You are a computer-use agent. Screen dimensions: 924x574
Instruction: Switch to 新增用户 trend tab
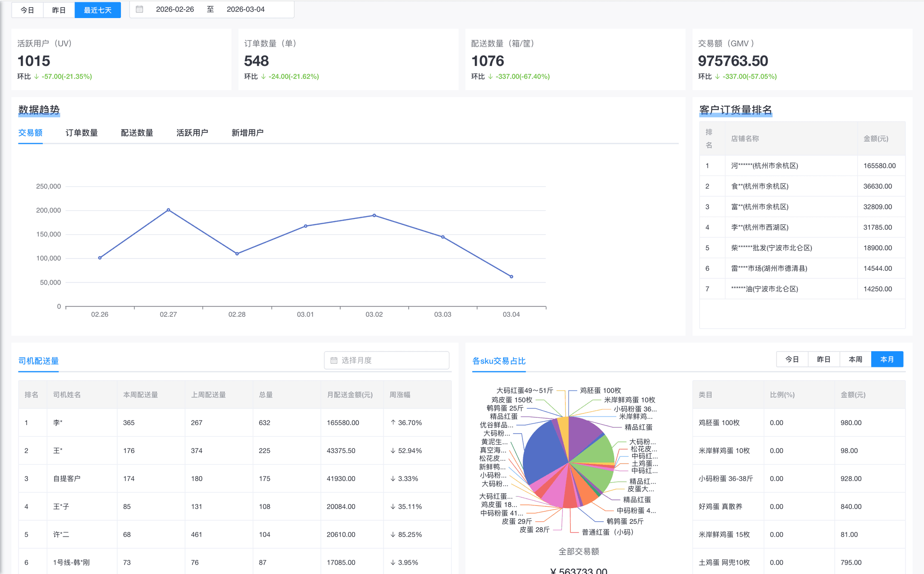tap(247, 133)
